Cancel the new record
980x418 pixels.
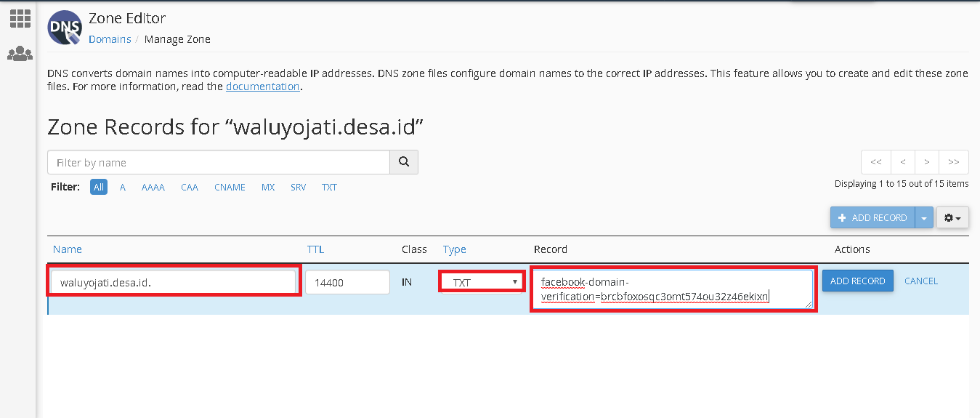coord(921,281)
